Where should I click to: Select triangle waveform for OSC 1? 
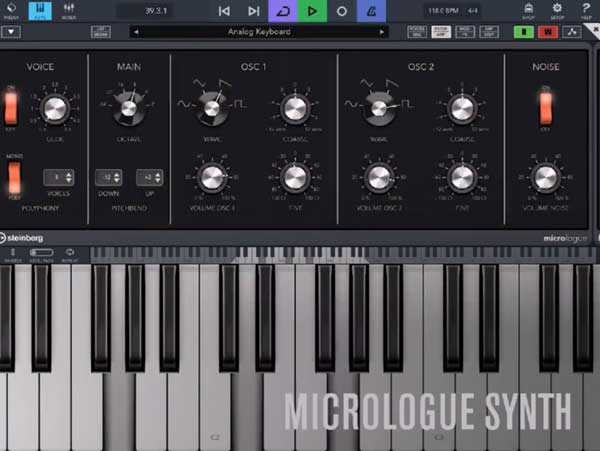199,83
